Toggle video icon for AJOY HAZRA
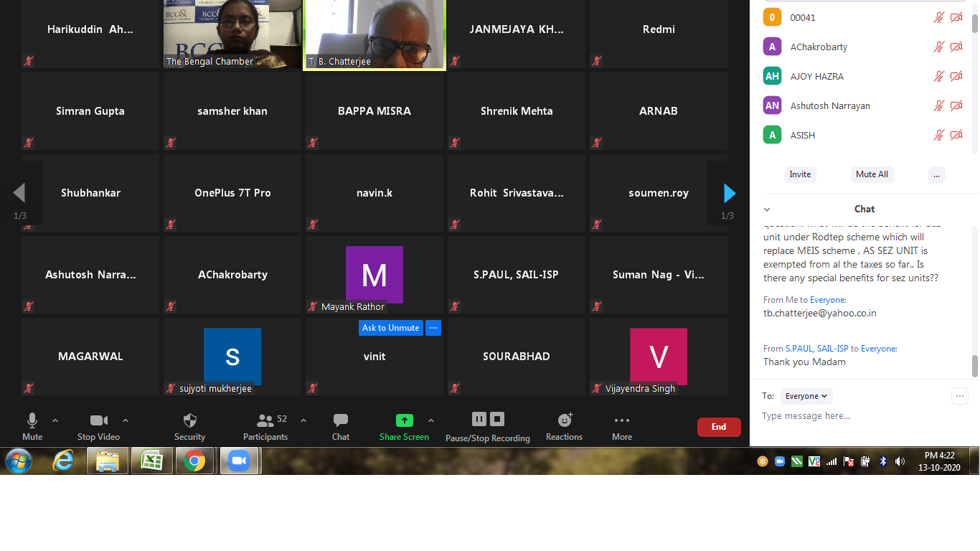 956,76
